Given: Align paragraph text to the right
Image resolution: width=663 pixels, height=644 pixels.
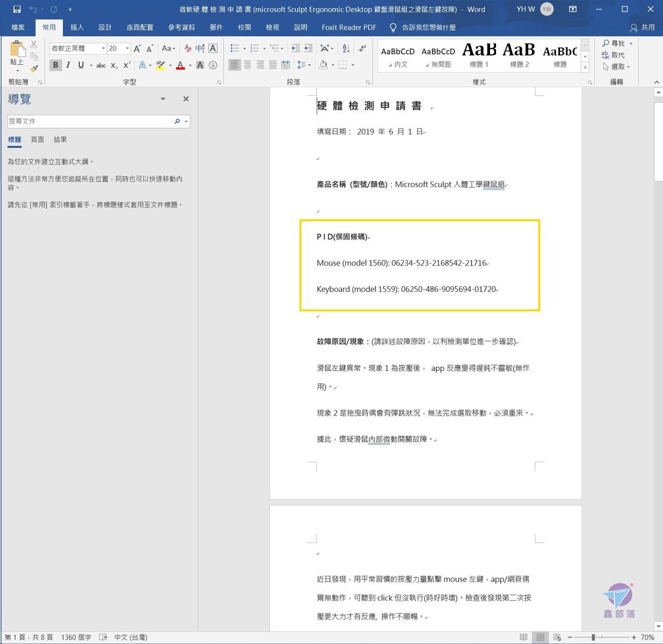Looking at the screenshot, I should click(x=260, y=65).
